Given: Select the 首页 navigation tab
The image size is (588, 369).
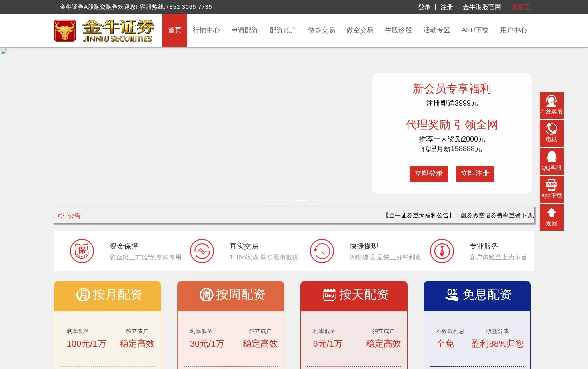Looking at the screenshot, I should pyautogui.click(x=175, y=30).
